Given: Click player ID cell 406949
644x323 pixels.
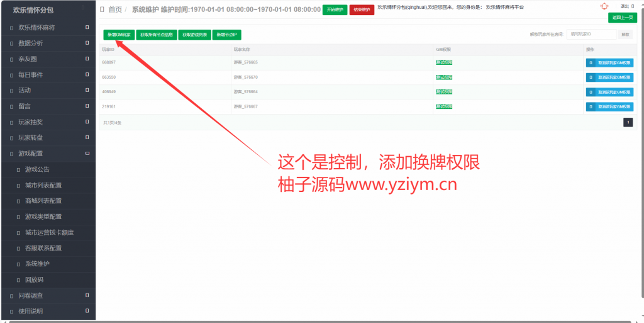Looking at the screenshot, I should click(108, 92).
